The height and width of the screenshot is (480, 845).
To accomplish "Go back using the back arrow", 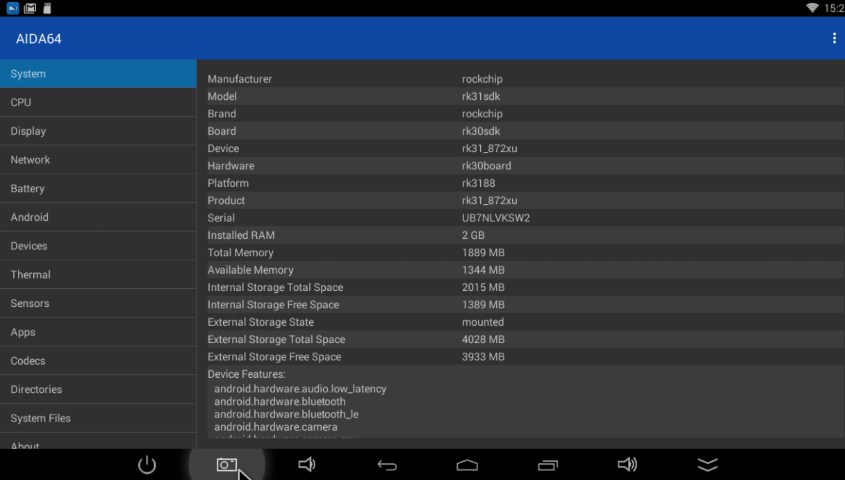I will [387, 465].
